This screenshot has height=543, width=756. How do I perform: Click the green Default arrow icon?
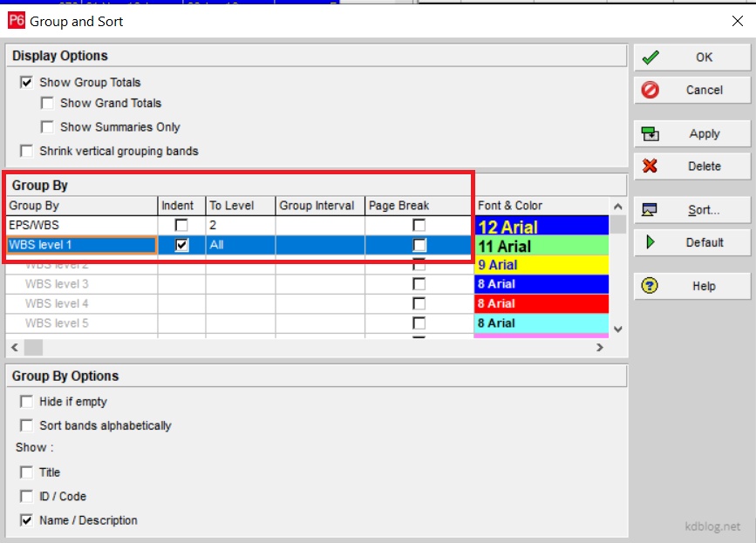pyautogui.click(x=650, y=242)
